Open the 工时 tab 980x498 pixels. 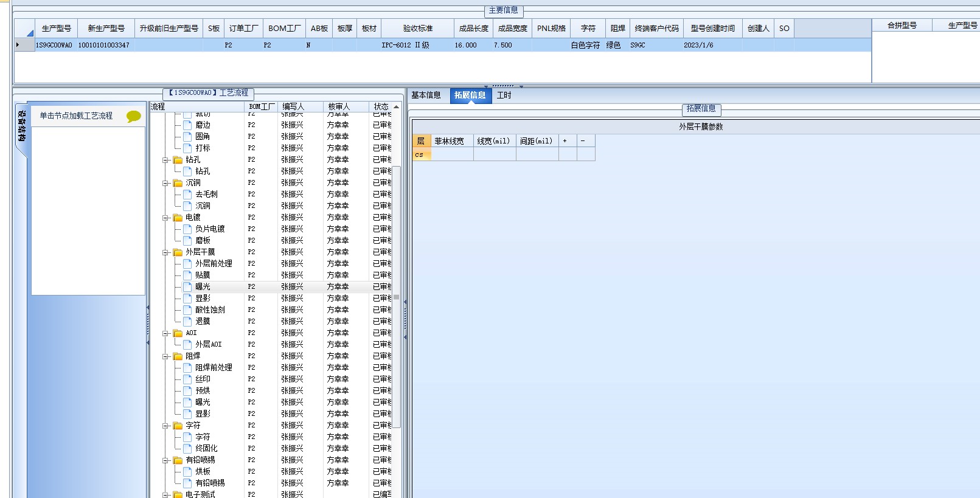point(504,95)
